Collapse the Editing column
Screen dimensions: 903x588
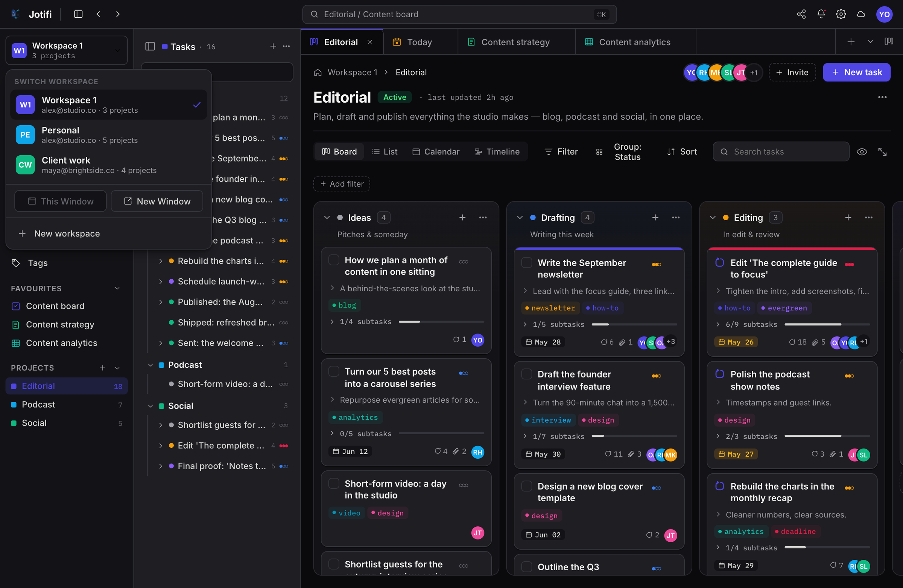pos(713,218)
